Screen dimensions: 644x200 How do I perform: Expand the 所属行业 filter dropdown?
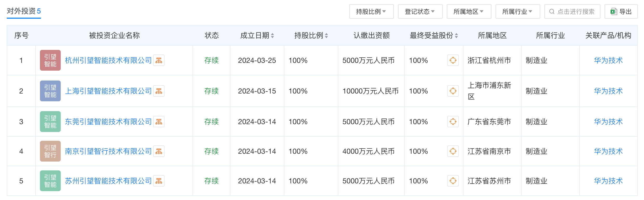[x=518, y=12]
